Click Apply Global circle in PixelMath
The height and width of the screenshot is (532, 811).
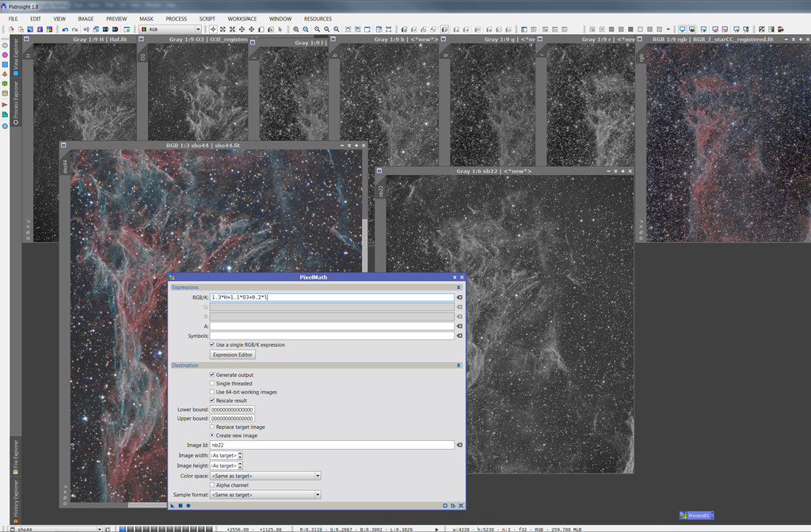tap(188, 506)
